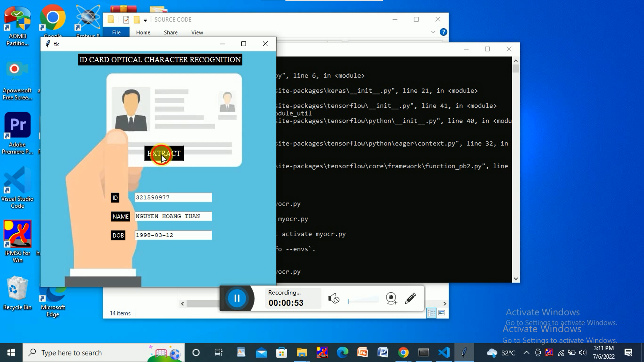
Task: Show hidden system tray icons
Action: pos(526,353)
